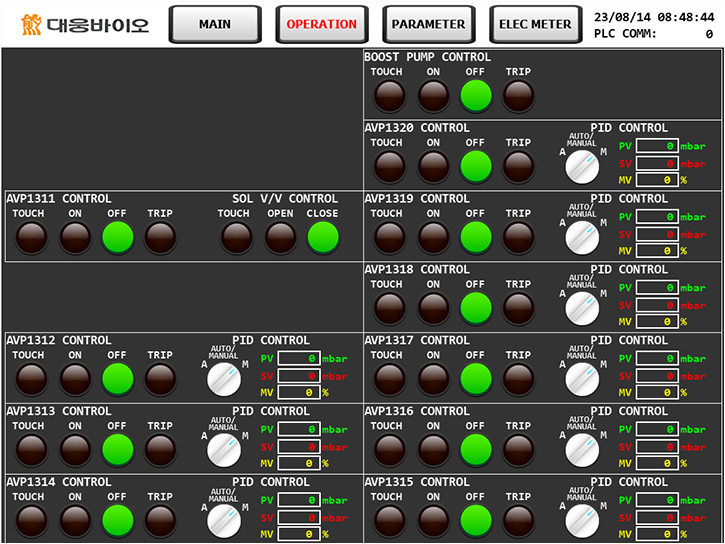Open the MAIN screen tab
The image size is (725, 544).
(215, 24)
